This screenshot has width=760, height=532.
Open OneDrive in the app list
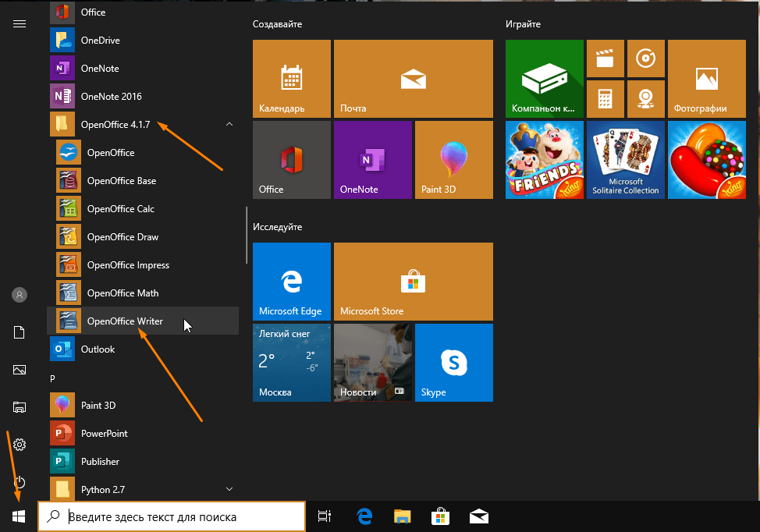click(143, 41)
